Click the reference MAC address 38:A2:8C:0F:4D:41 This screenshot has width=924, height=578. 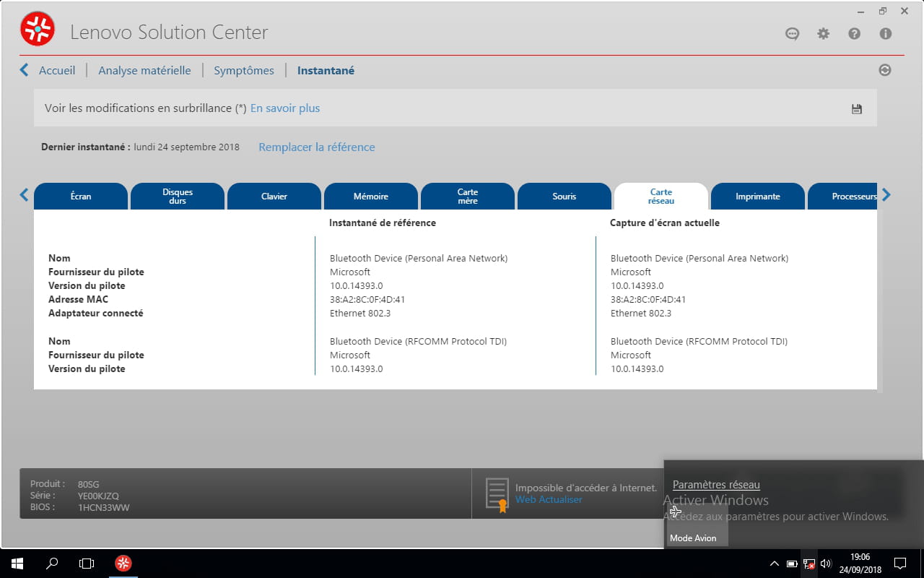pos(367,300)
